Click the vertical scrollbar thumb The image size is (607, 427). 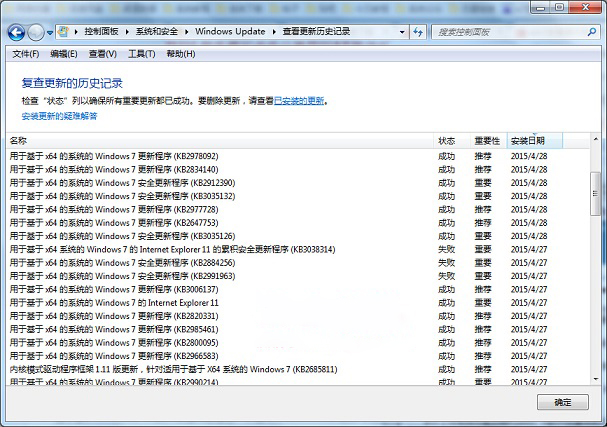[x=595, y=194]
